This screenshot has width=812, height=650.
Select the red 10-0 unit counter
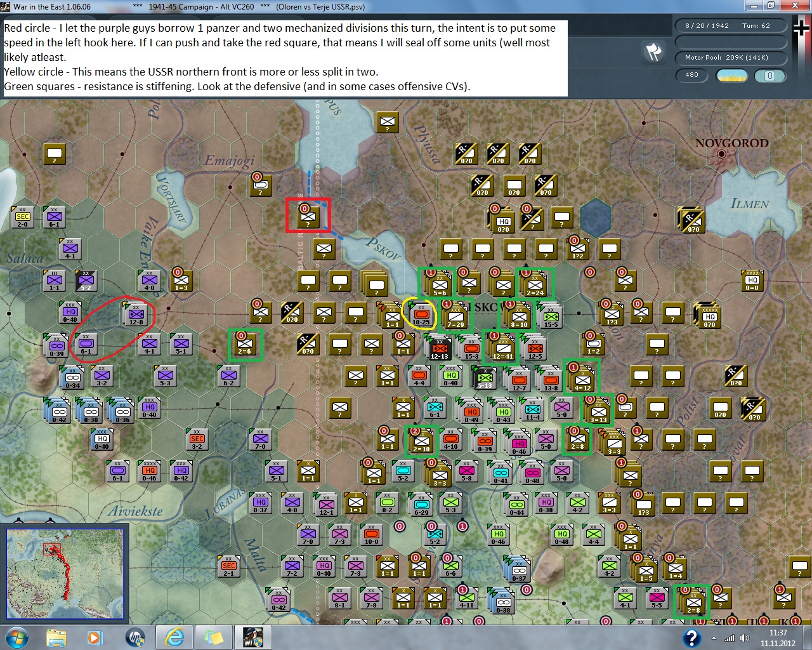tap(372, 535)
